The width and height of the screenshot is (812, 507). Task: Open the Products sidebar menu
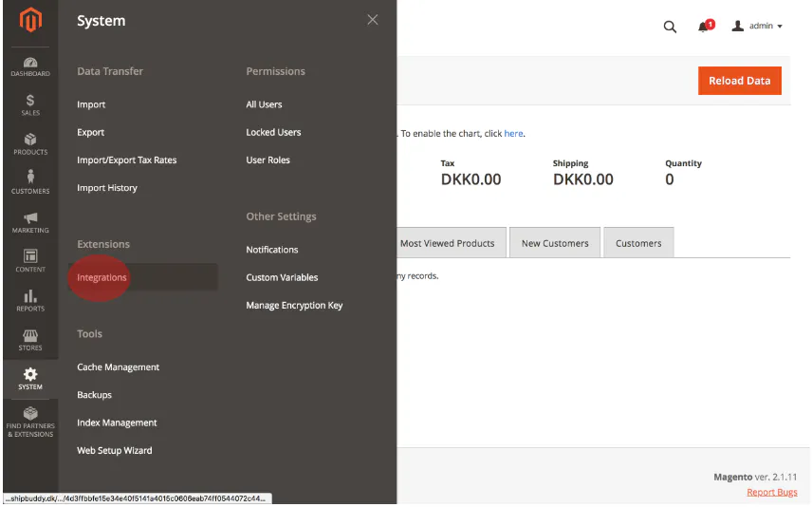click(30, 144)
